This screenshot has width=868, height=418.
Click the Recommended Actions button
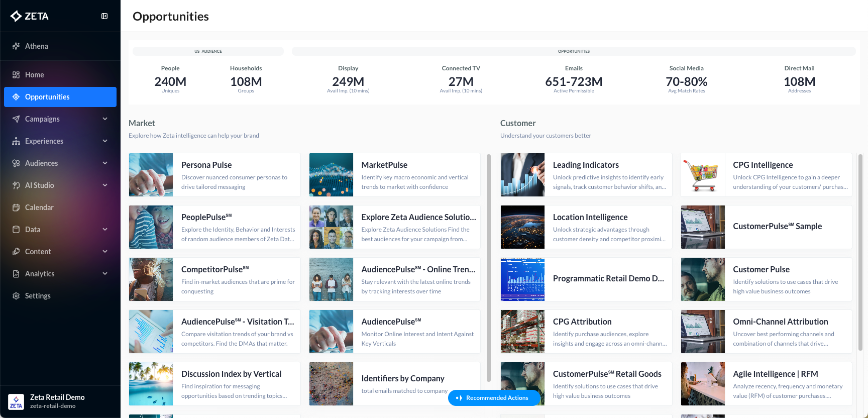point(494,398)
